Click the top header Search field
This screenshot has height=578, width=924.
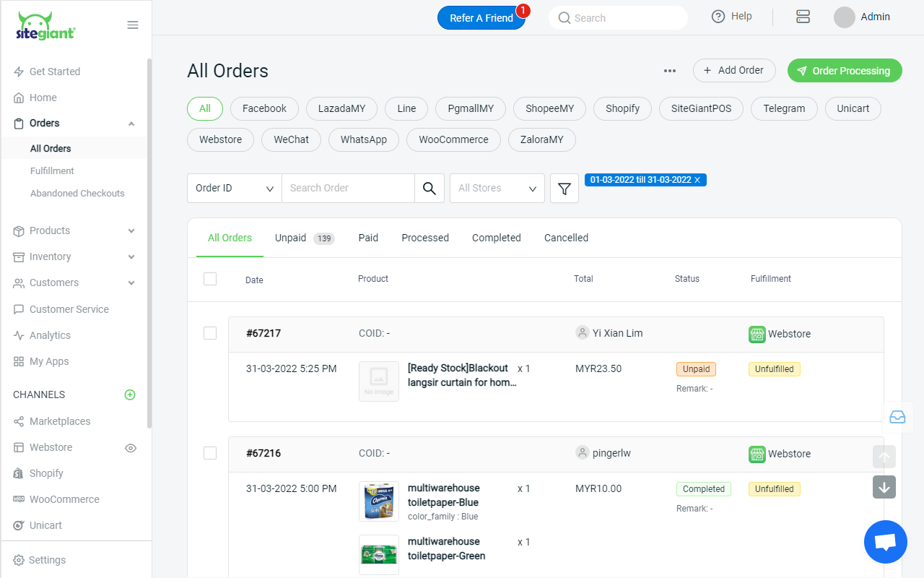coord(619,18)
